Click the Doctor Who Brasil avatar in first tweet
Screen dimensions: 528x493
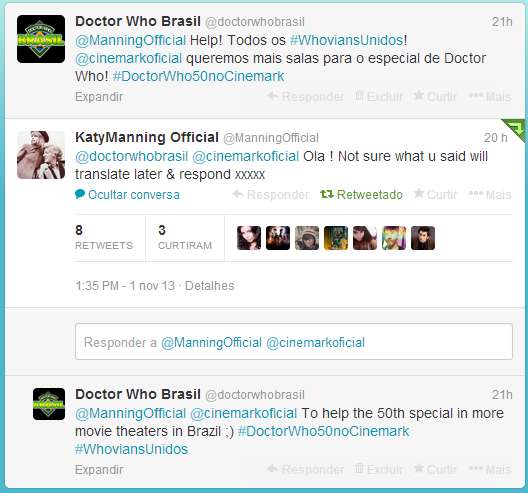41,39
